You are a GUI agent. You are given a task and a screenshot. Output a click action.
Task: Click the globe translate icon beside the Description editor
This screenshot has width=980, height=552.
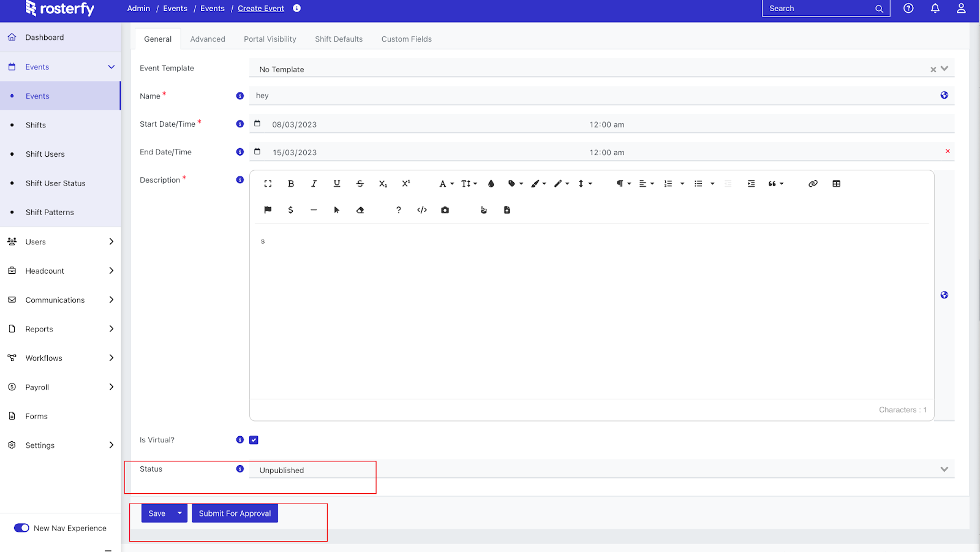tap(944, 295)
